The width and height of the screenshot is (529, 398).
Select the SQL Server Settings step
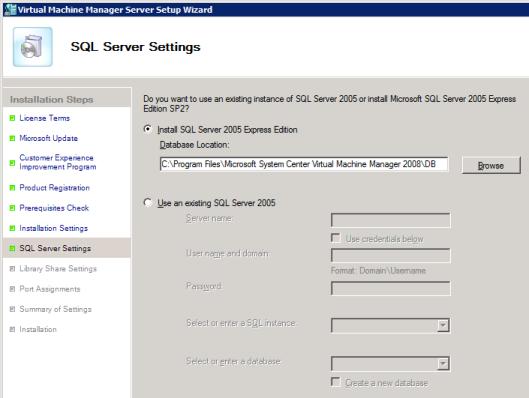pos(55,249)
